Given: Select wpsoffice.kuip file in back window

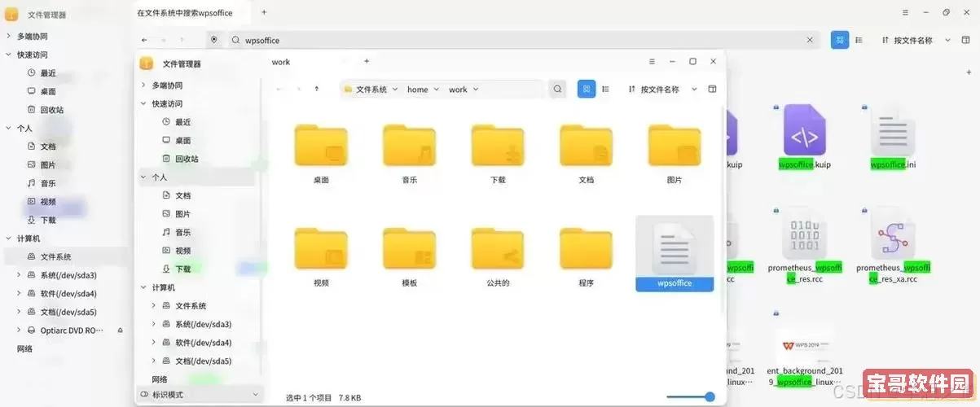Looking at the screenshot, I should pos(805,137).
